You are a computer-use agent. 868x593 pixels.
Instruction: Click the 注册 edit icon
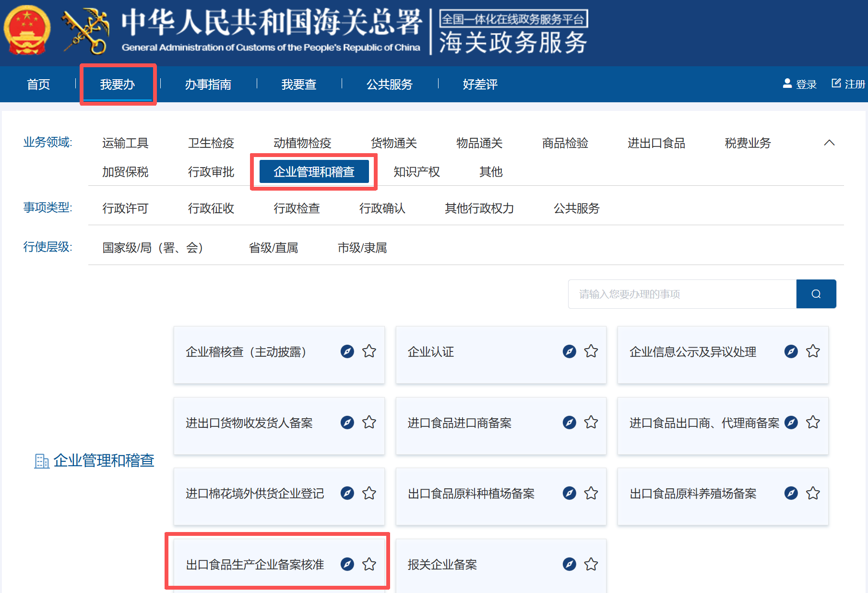(836, 84)
